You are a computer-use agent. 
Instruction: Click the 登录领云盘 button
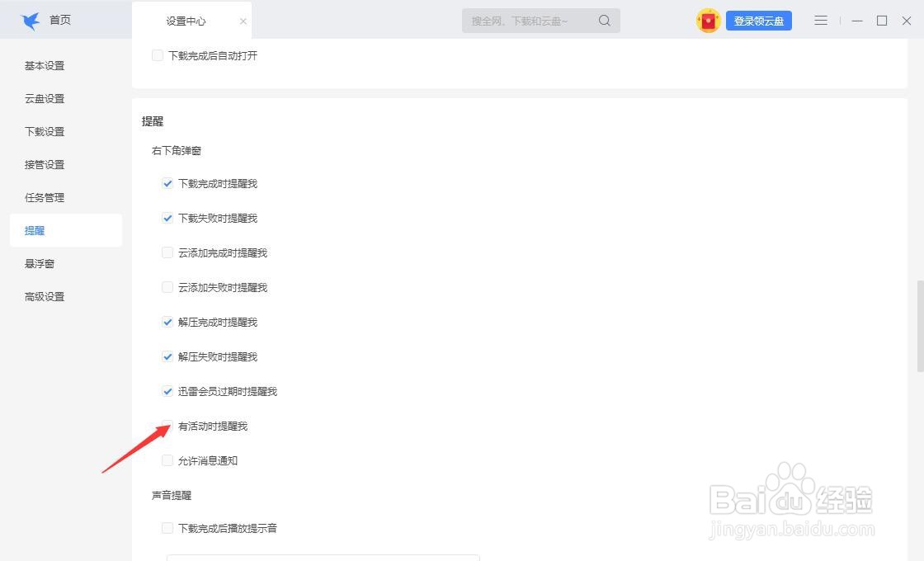(x=758, y=20)
